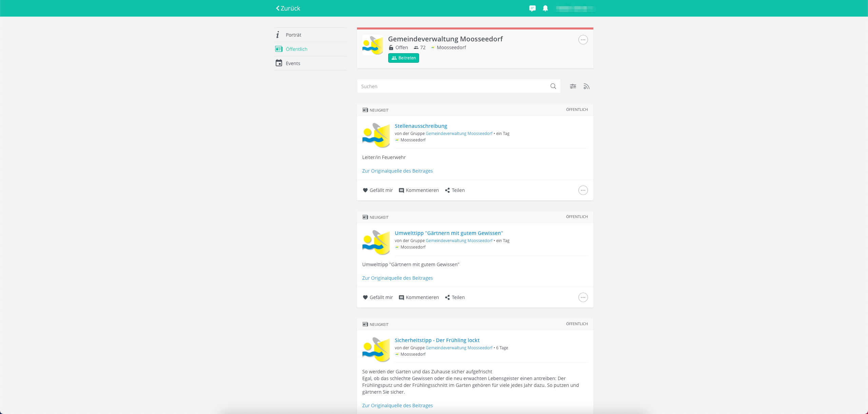The width and height of the screenshot is (868, 414).
Task: Open the Events sidebar item
Action: point(311,63)
